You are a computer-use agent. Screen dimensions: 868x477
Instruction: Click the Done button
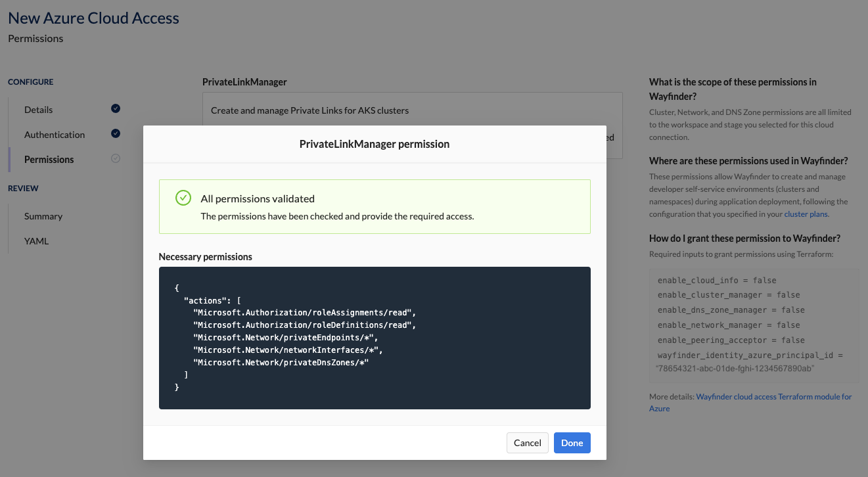572,443
